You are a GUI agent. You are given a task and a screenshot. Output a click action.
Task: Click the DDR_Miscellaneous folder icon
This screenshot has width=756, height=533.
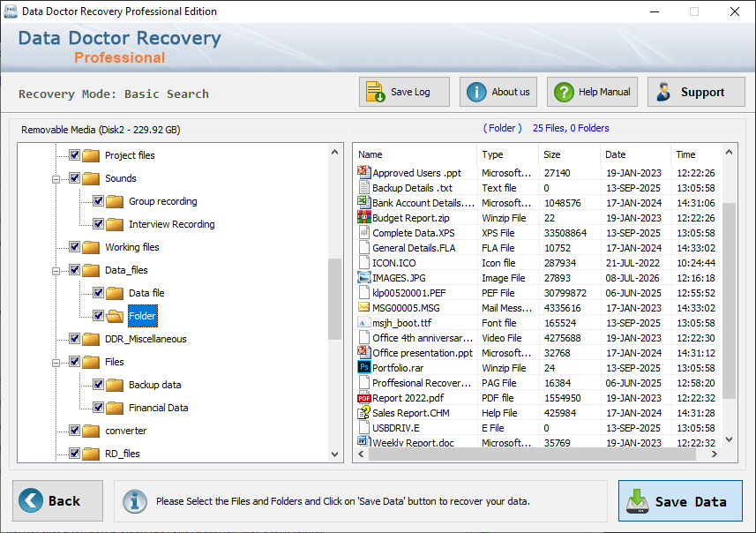(x=91, y=339)
